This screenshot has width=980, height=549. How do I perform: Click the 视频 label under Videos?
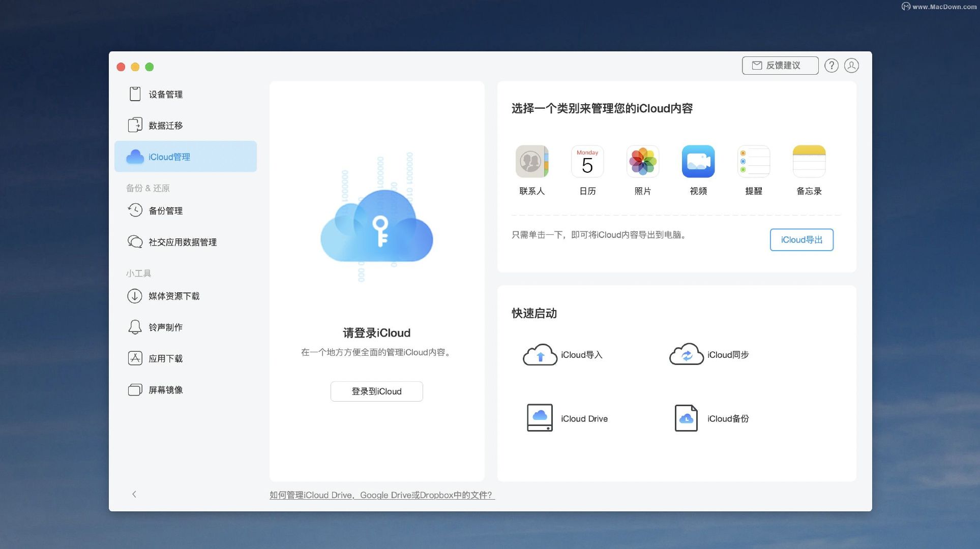(x=698, y=191)
